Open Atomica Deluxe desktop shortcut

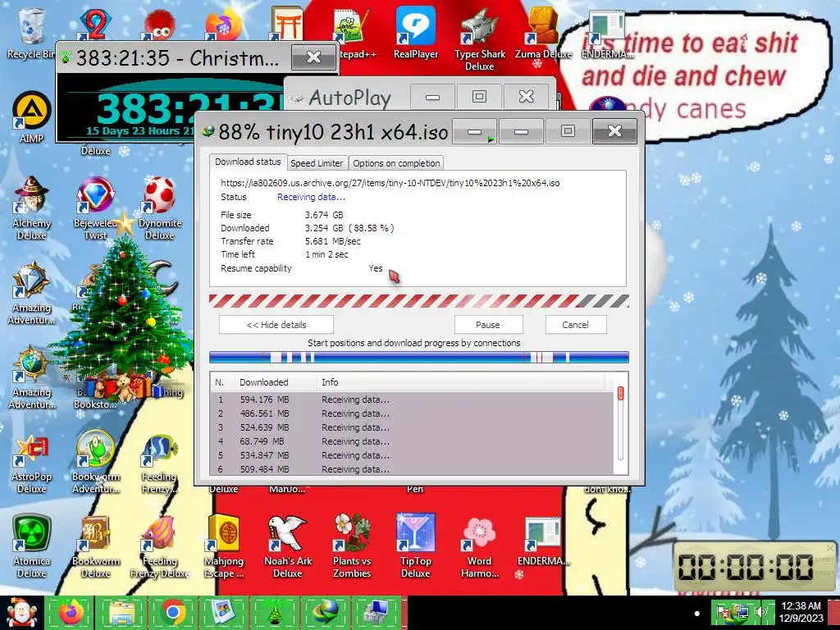32,546
